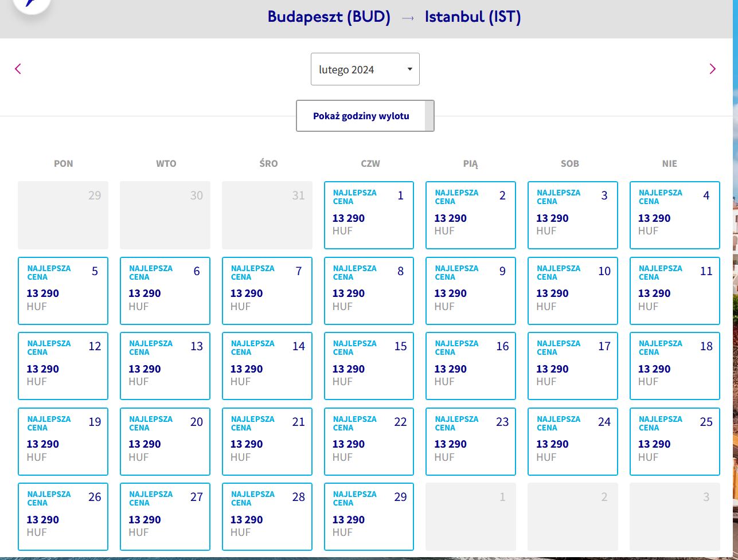The width and height of the screenshot is (738, 560).
Task: Choose the fare for day 18
Action: (x=675, y=366)
